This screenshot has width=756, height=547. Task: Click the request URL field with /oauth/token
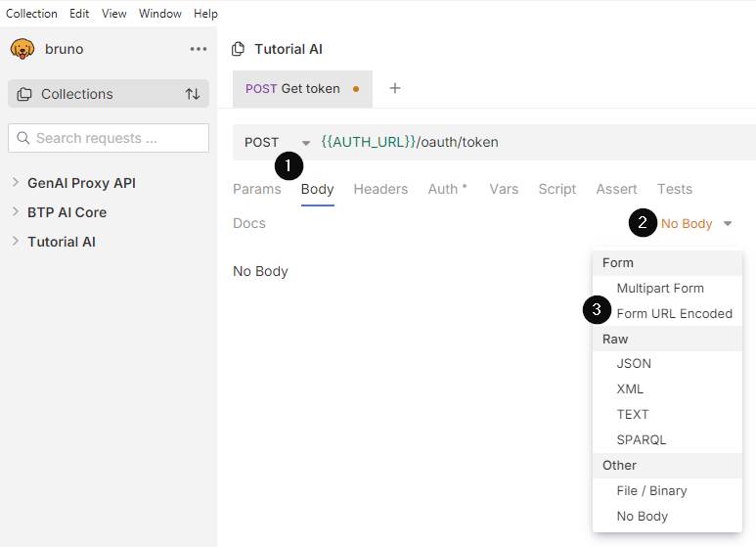pyautogui.click(x=538, y=142)
